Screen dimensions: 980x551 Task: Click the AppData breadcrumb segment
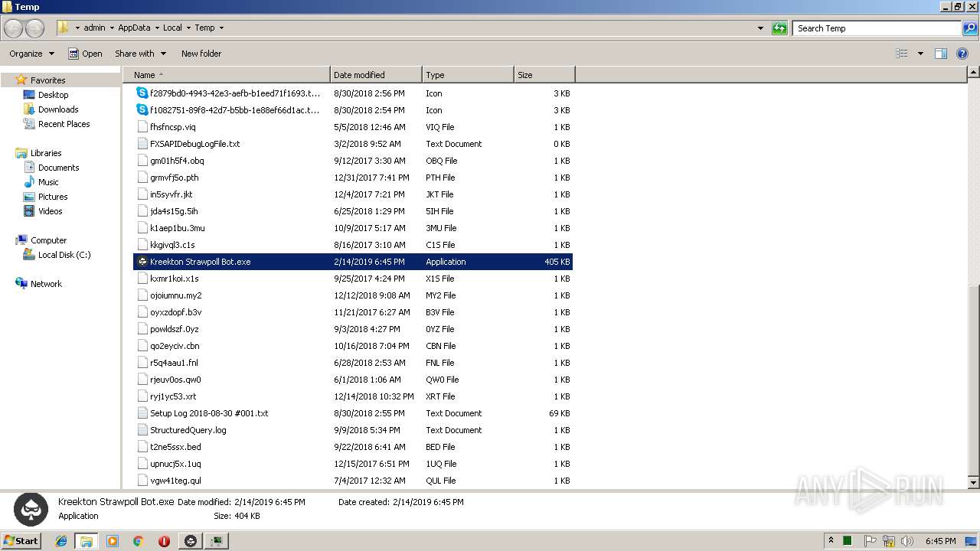134,28
